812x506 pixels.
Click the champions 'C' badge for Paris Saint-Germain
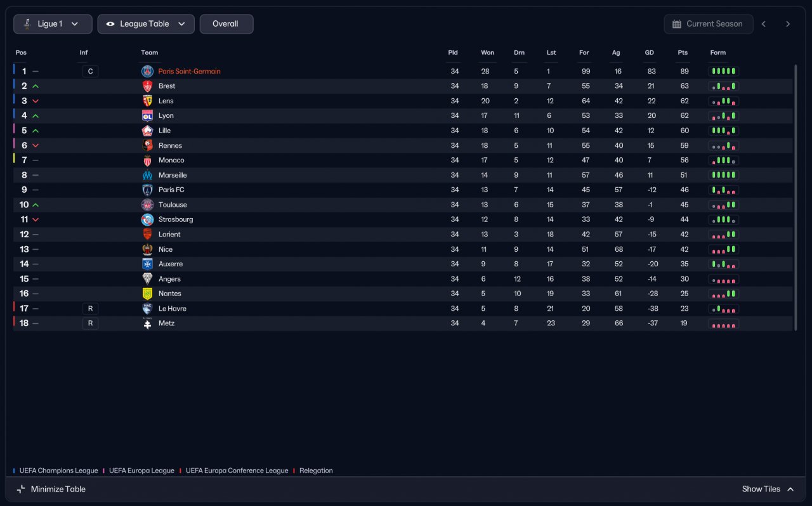pyautogui.click(x=90, y=72)
